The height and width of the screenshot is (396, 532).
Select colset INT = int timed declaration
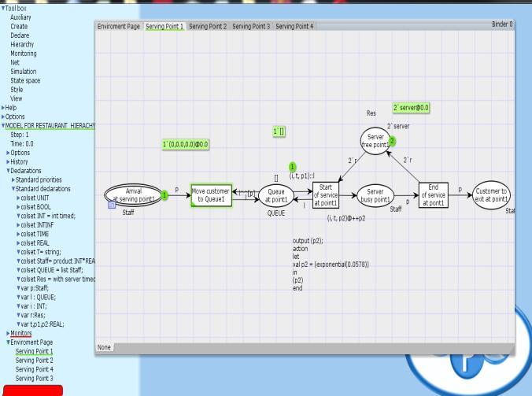48,216
